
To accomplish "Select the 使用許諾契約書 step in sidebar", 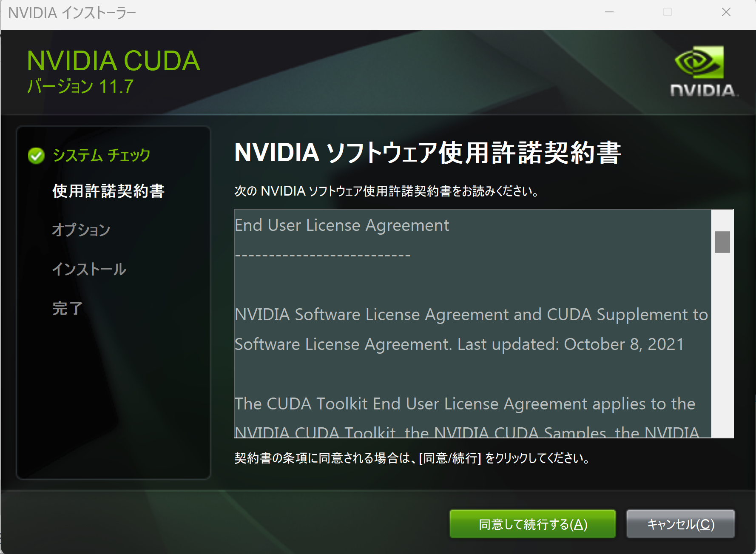I will point(108,191).
